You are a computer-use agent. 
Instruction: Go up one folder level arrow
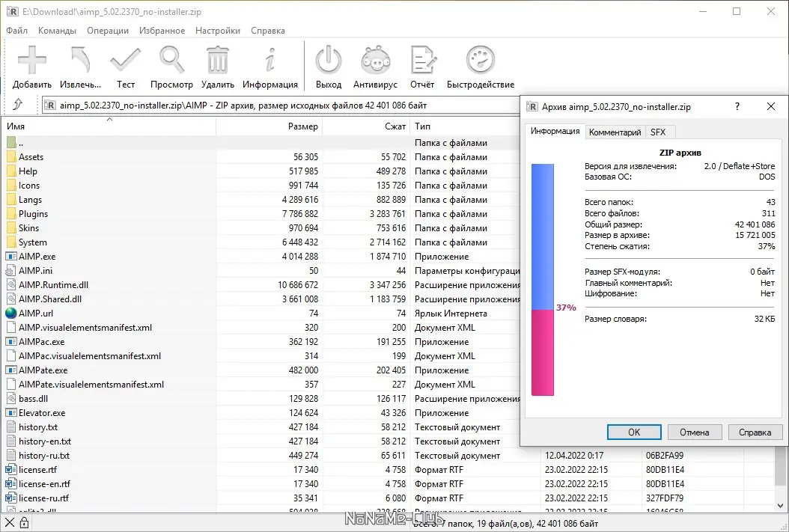click(x=18, y=104)
